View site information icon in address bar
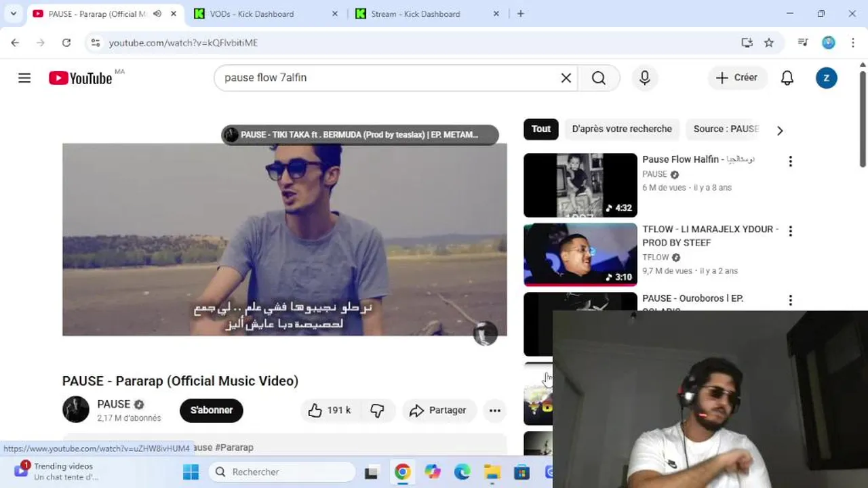868x488 pixels. point(96,43)
